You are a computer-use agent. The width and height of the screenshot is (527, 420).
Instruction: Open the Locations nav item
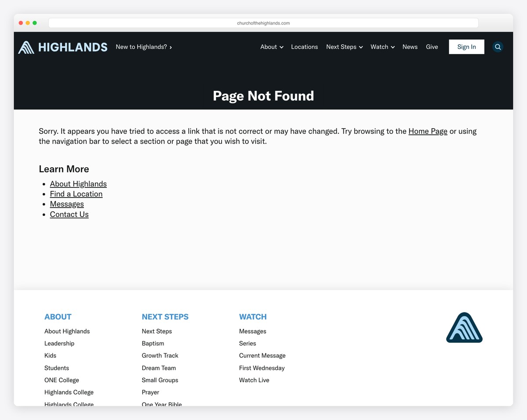[304, 47]
